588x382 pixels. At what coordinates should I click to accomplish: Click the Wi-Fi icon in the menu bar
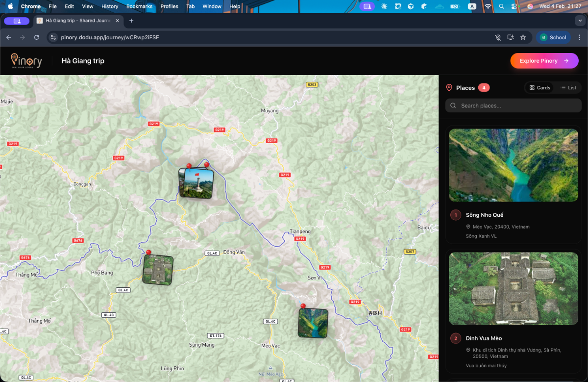click(x=489, y=6)
